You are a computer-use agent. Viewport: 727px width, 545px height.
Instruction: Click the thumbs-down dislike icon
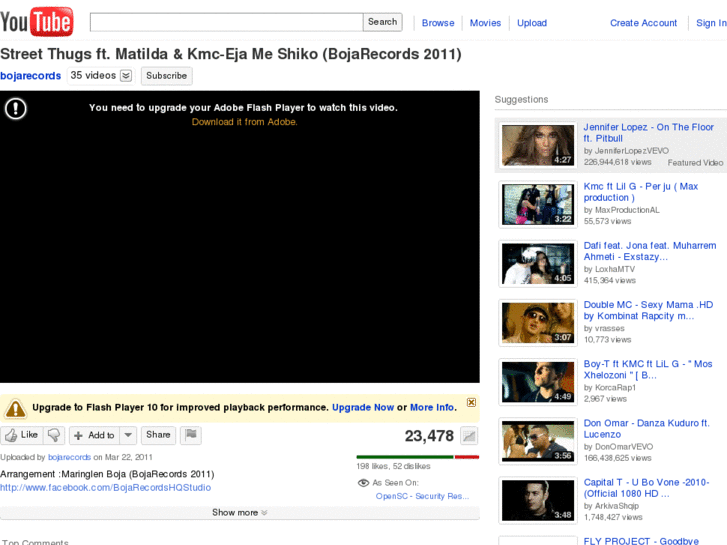click(x=54, y=435)
